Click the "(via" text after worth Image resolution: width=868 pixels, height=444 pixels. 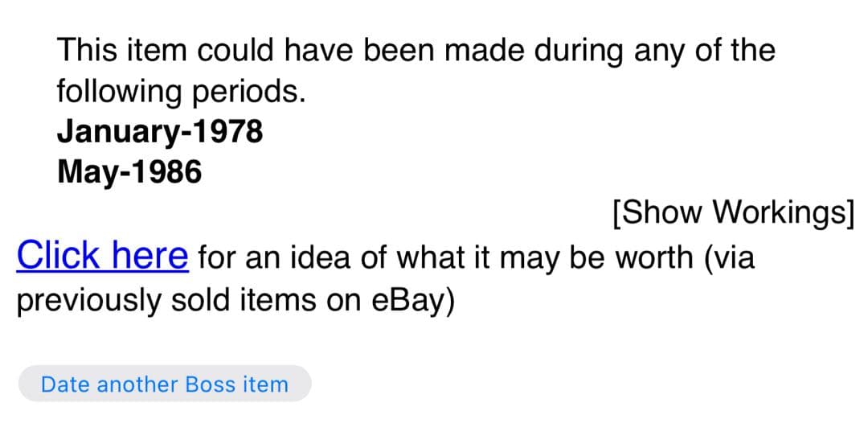pyautogui.click(x=729, y=258)
